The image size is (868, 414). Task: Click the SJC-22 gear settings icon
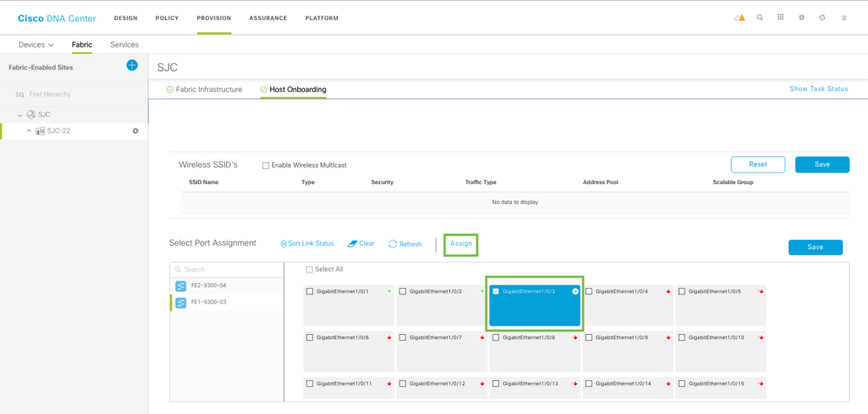click(135, 131)
